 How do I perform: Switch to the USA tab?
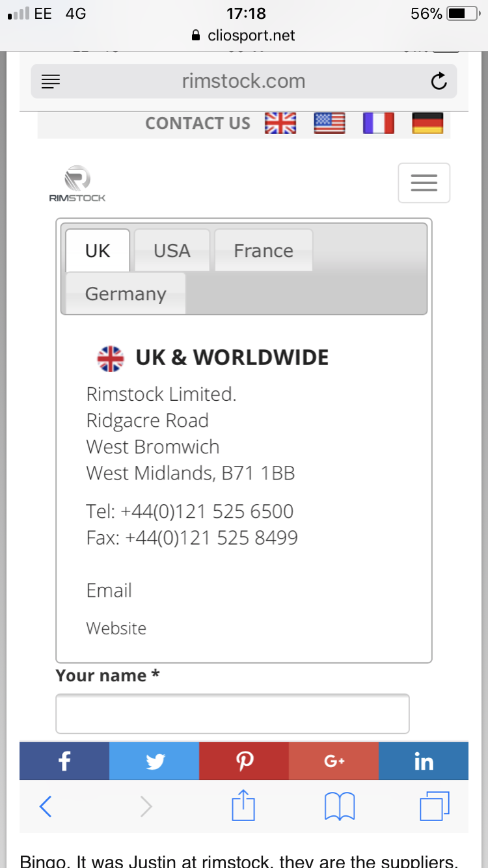click(172, 251)
